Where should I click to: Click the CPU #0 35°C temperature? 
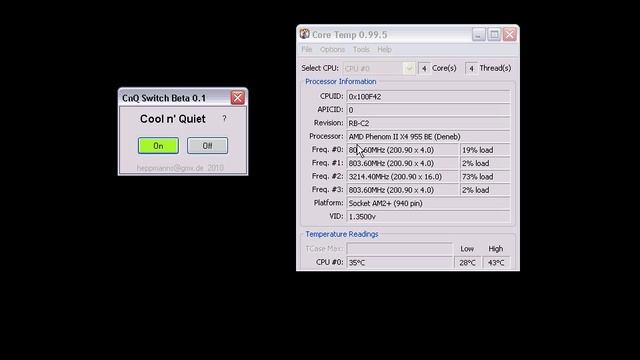400,262
